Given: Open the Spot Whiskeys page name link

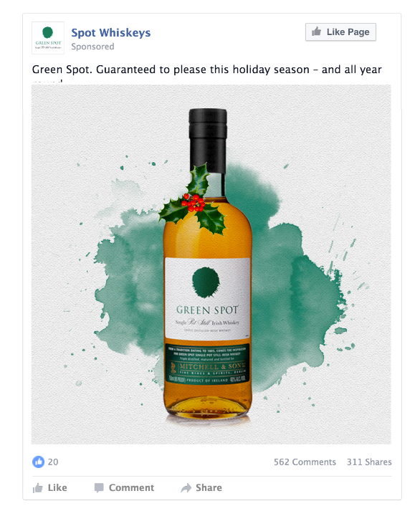Looking at the screenshot, I should coord(111,32).
